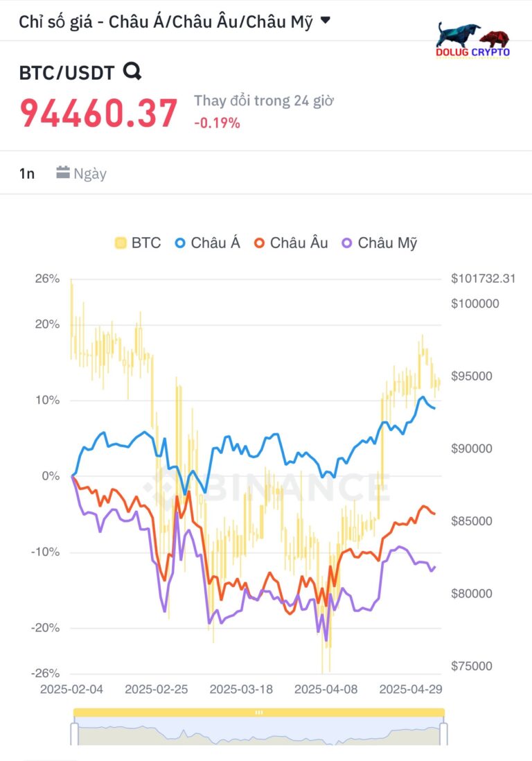This screenshot has width=532, height=761.
Task: Click the mini overview chart below timeline
Action: pos(259,731)
